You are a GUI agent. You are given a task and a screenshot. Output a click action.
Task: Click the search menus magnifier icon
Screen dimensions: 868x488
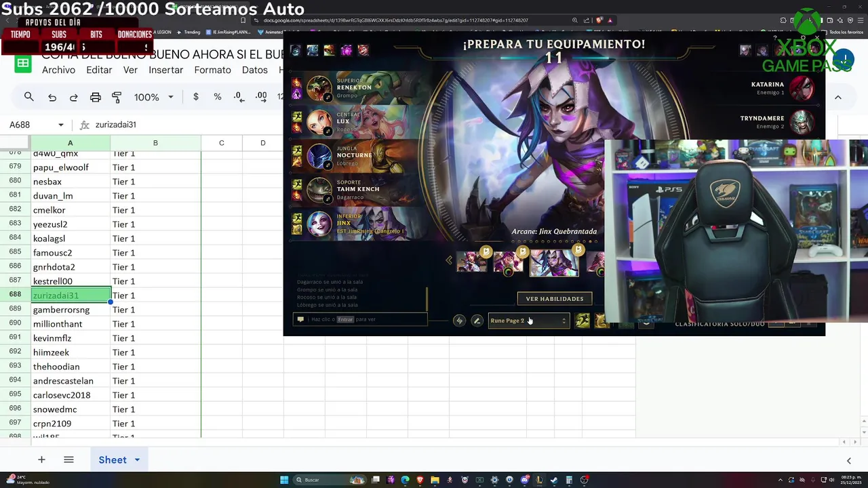(29, 97)
